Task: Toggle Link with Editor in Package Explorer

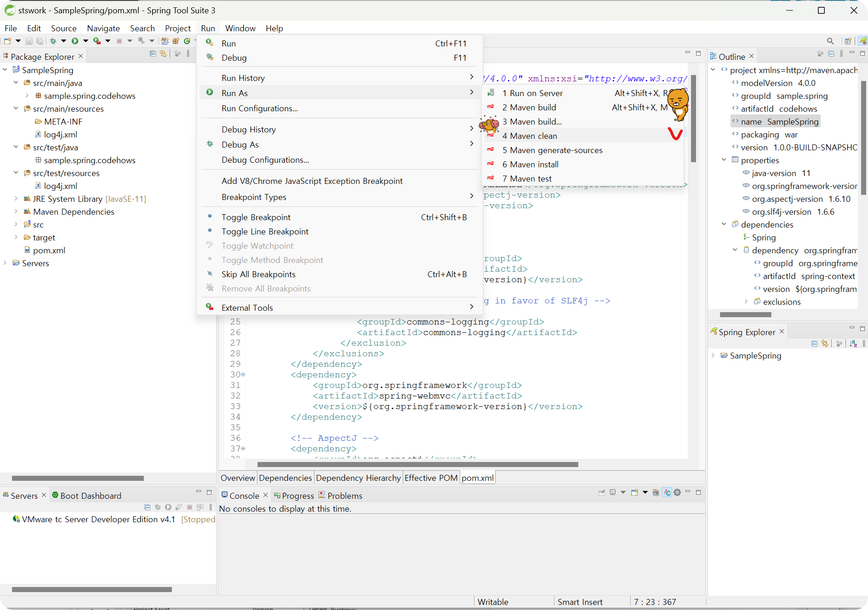Action: tap(163, 54)
